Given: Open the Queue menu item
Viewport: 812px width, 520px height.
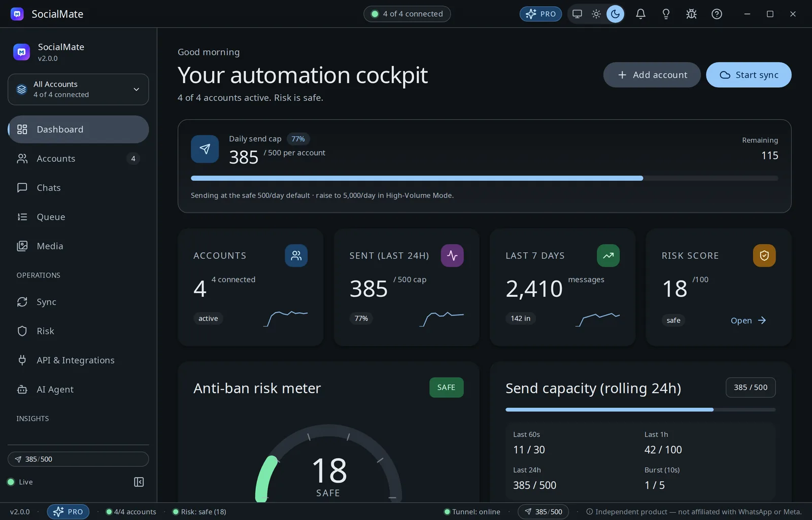Looking at the screenshot, I should click(78, 217).
